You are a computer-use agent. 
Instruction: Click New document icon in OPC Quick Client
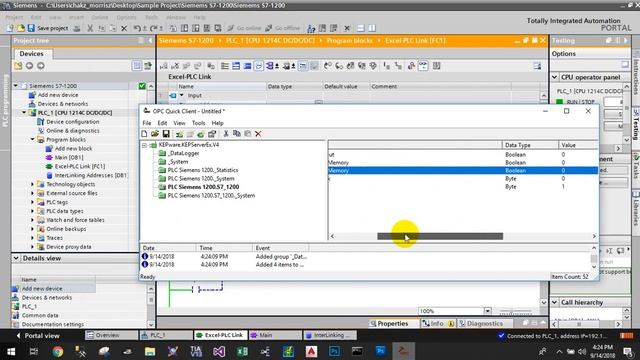point(144,133)
